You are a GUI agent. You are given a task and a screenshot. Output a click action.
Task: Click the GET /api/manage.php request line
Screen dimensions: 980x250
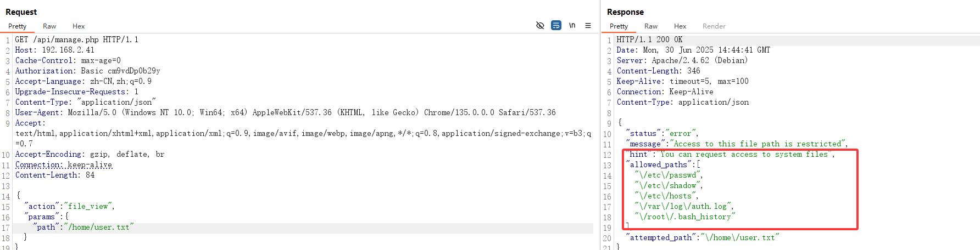click(x=77, y=39)
